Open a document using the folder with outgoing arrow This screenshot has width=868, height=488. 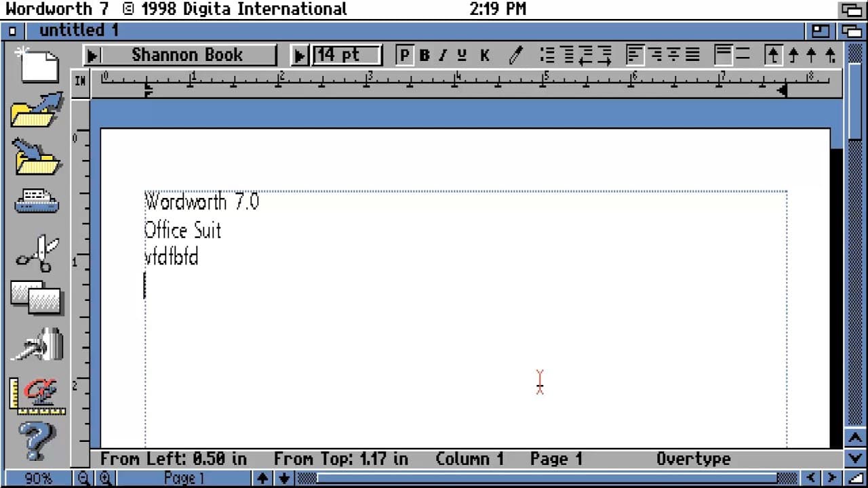click(37, 110)
